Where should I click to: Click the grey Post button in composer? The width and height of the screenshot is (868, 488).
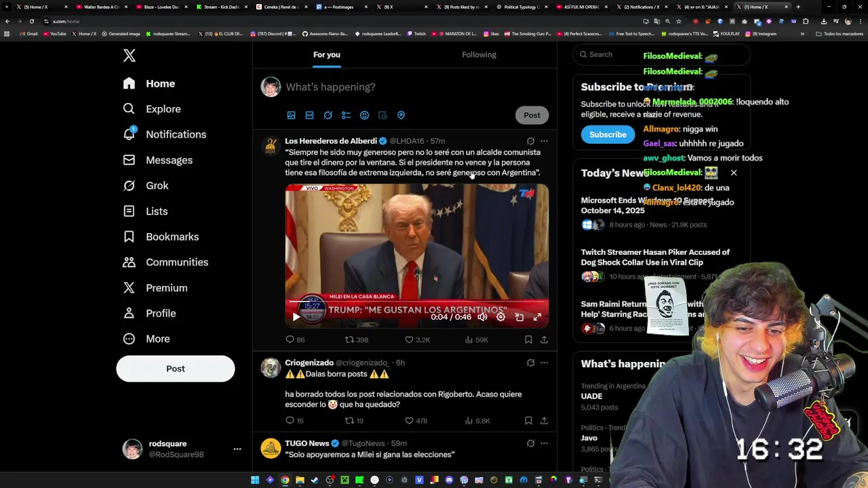(532, 115)
